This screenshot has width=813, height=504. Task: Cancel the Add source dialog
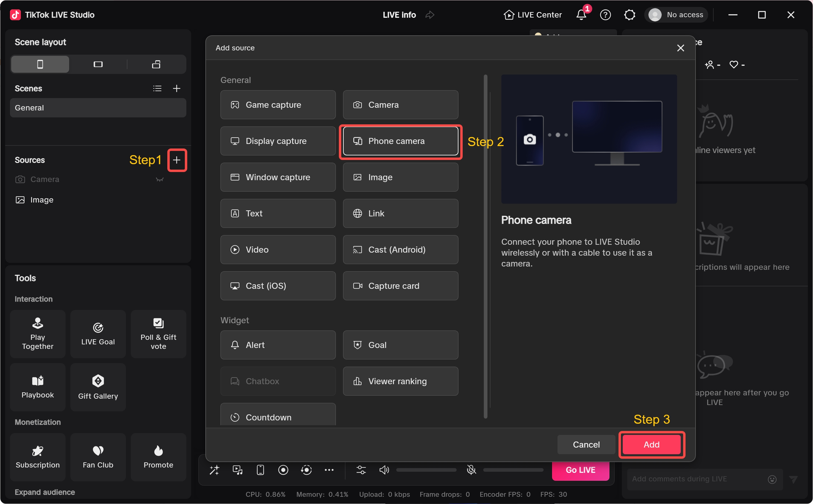coord(586,444)
